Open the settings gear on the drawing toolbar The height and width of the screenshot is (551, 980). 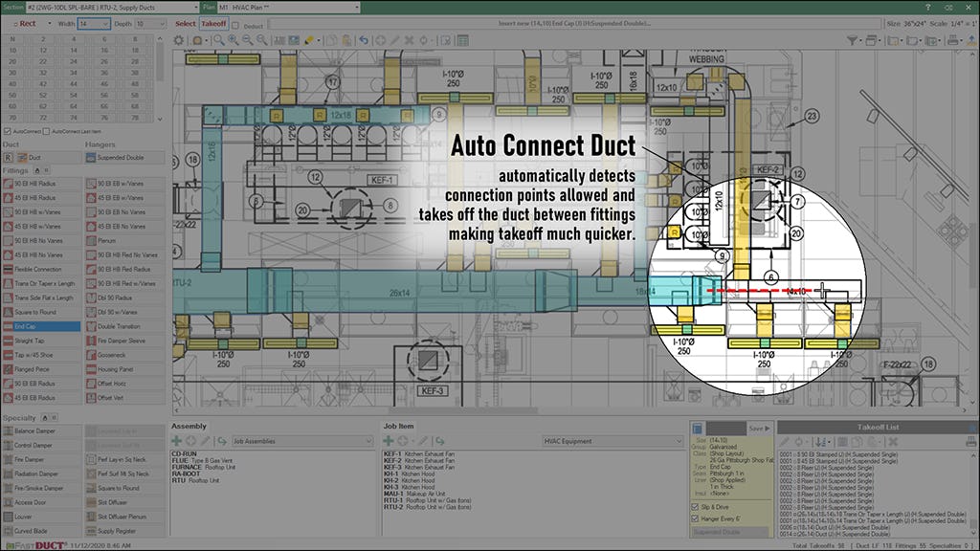[x=180, y=40]
